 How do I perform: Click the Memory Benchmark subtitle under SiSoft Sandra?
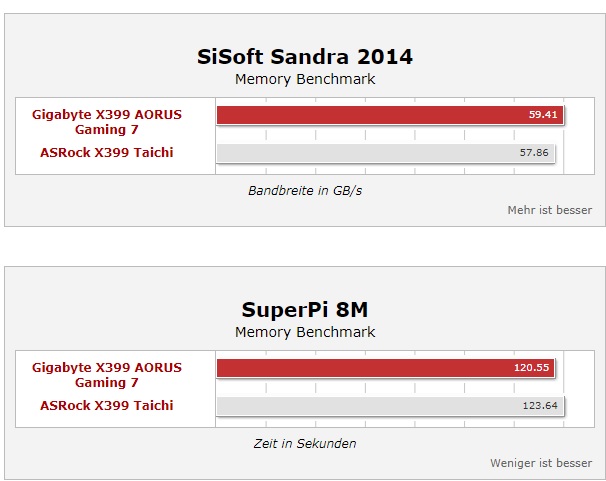pos(305,79)
